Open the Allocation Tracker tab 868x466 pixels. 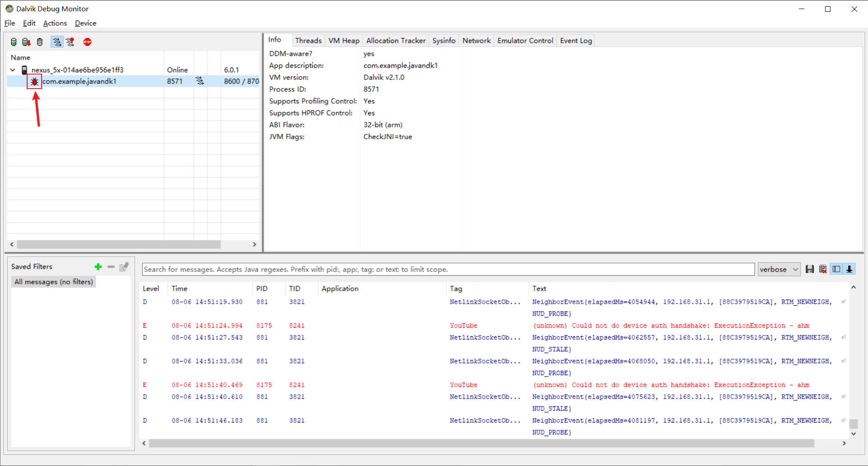396,41
